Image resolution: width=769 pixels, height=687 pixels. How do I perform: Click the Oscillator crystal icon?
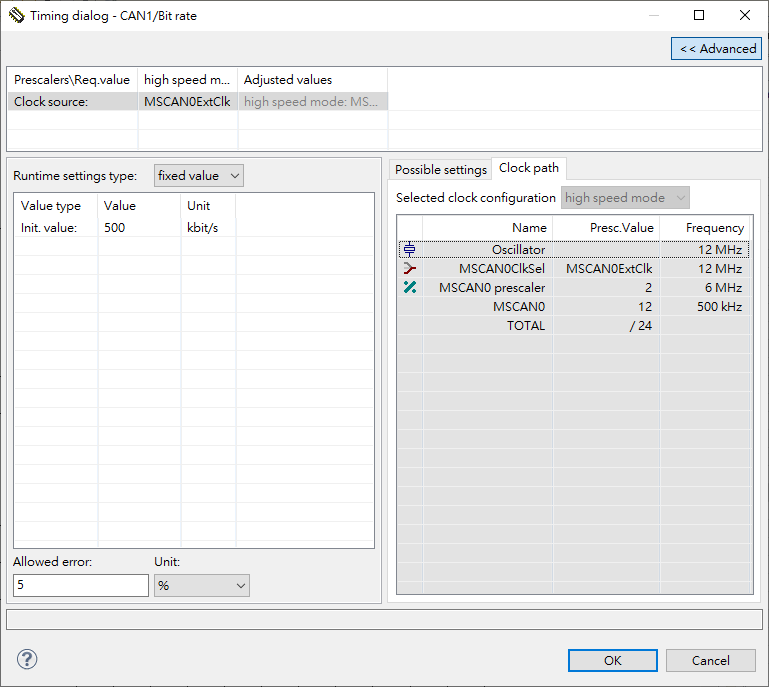(410, 250)
